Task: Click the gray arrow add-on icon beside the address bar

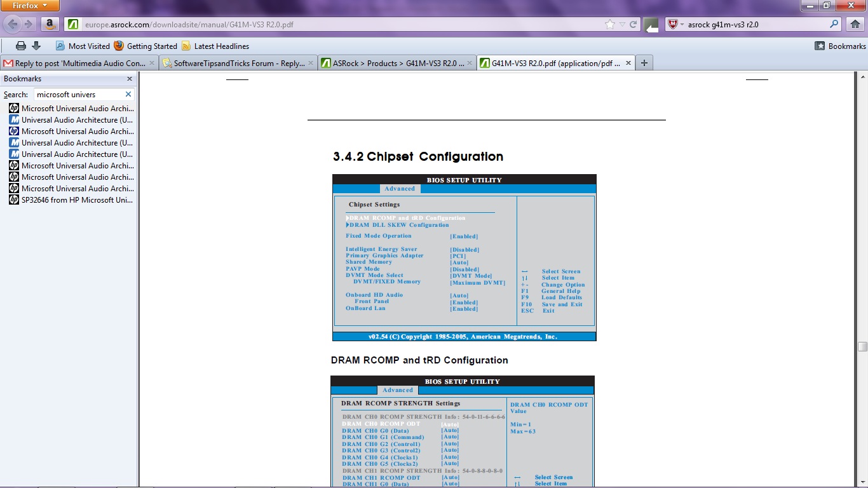Action: 651,25
